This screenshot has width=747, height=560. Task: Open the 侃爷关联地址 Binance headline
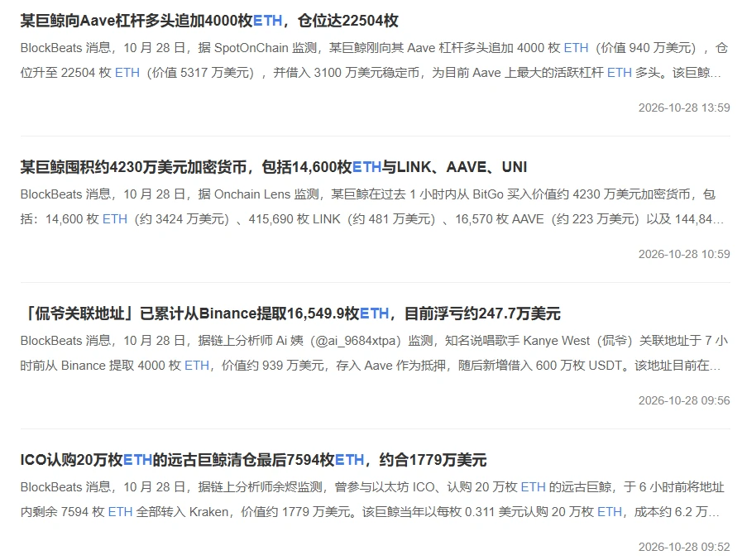pyautogui.click(x=290, y=314)
